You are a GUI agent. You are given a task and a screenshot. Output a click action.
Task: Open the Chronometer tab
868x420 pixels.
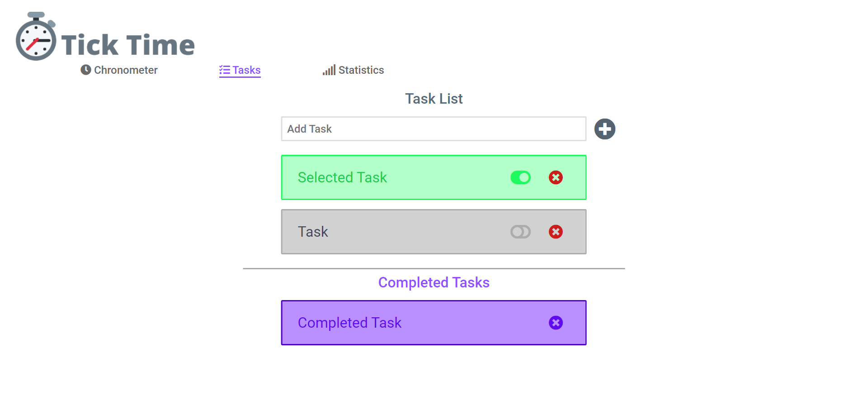point(125,70)
